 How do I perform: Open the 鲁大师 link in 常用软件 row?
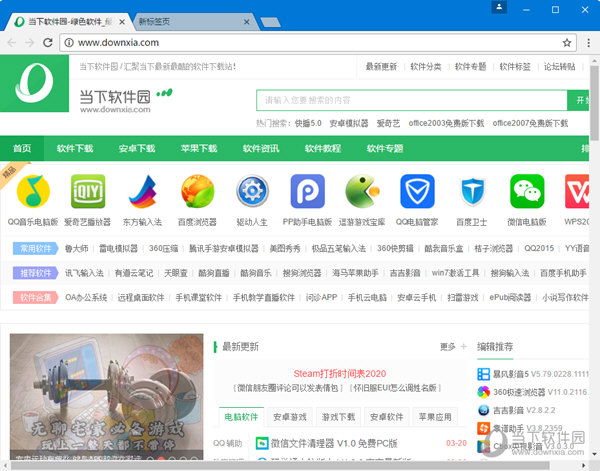tap(78, 248)
